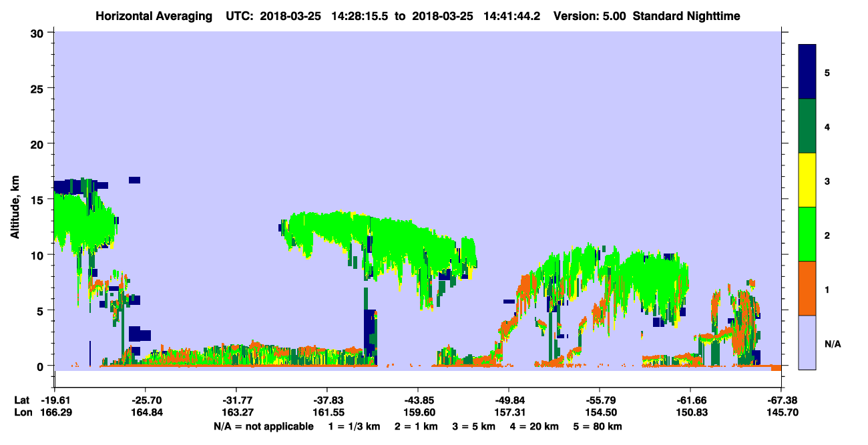Image resolution: width=868 pixels, height=445 pixels.
Task: Click the dark blue color bar segment 5
Action: click(x=807, y=72)
